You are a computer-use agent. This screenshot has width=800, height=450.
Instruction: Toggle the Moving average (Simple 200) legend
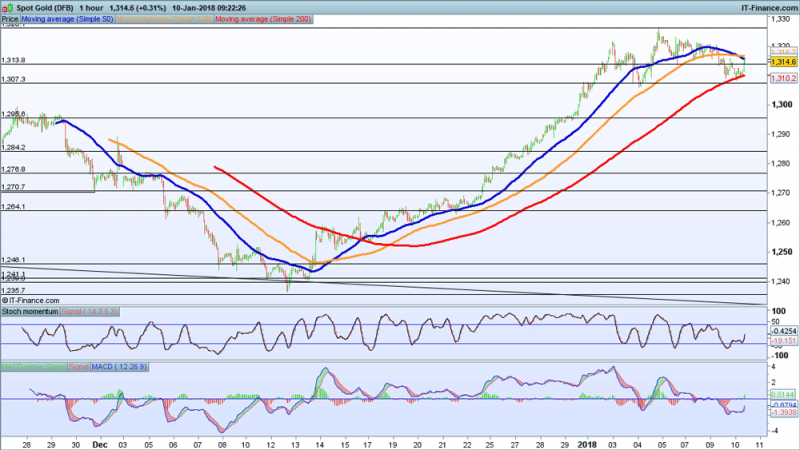point(265,19)
